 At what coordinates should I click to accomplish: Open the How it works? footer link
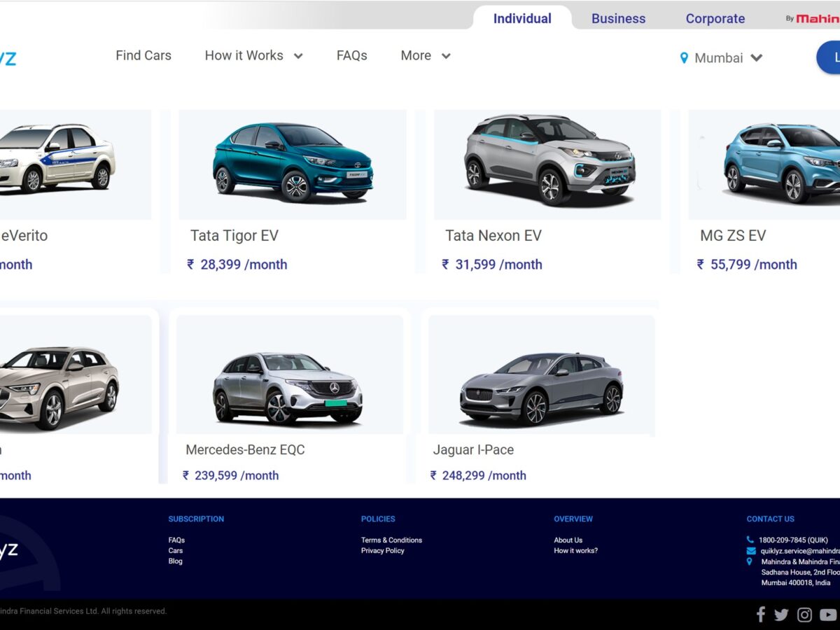576,551
